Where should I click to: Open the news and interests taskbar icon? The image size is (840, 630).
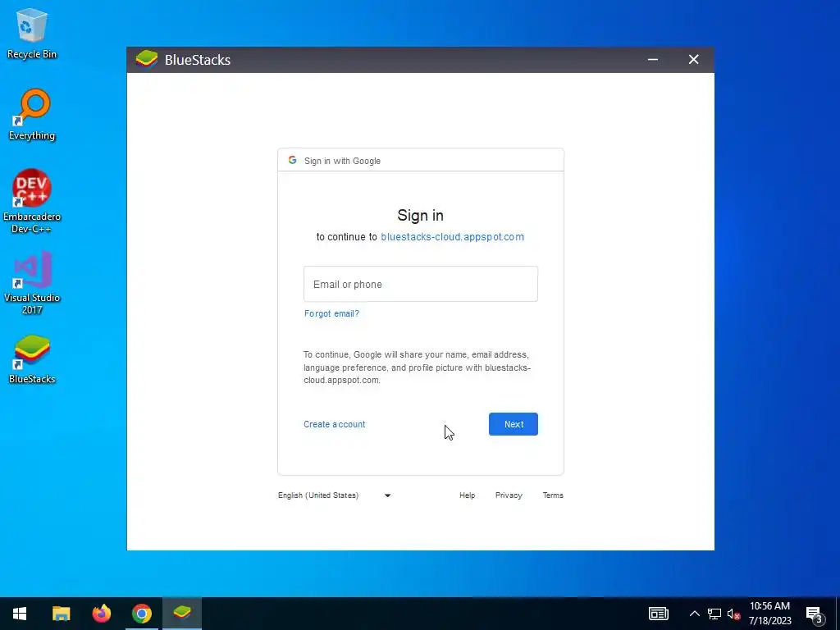coord(659,614)
